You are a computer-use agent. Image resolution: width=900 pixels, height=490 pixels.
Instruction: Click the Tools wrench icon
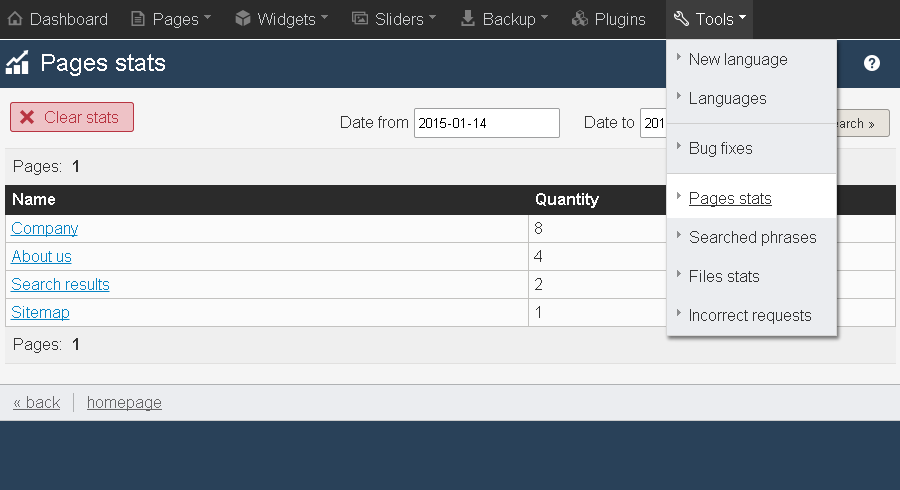(681, 19)
